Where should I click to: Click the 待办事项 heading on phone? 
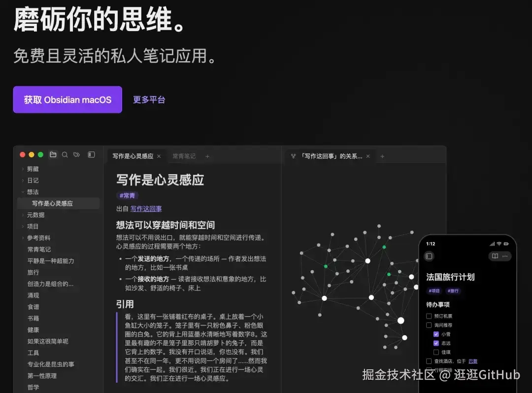438,305
